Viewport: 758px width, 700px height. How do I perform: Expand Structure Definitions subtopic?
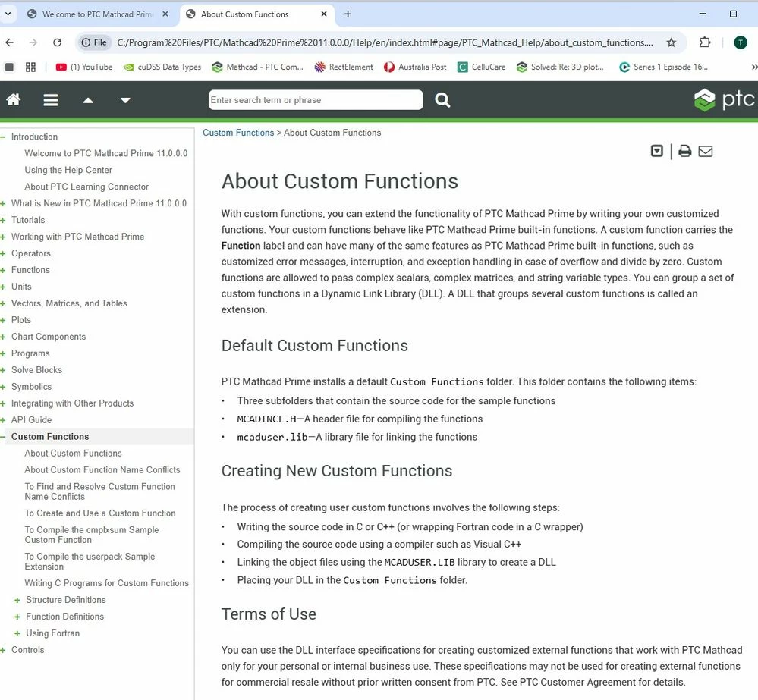point(17,600)
